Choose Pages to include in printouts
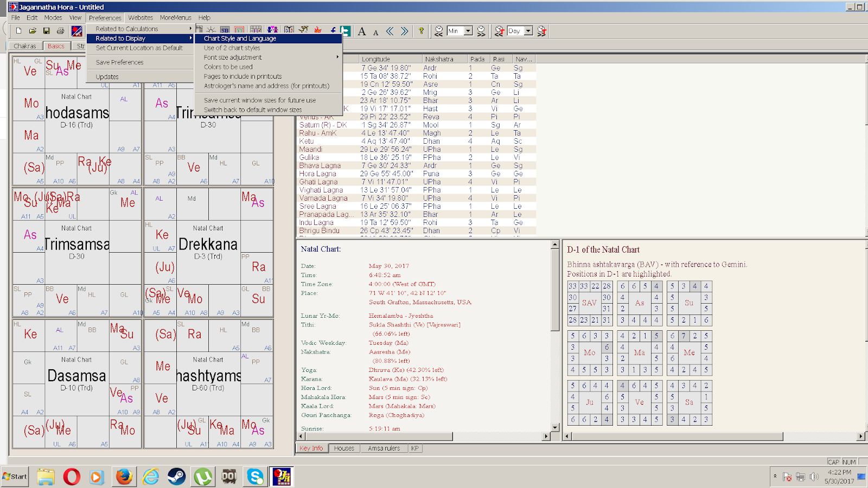The image size is (868, 488). click(268, 76)
